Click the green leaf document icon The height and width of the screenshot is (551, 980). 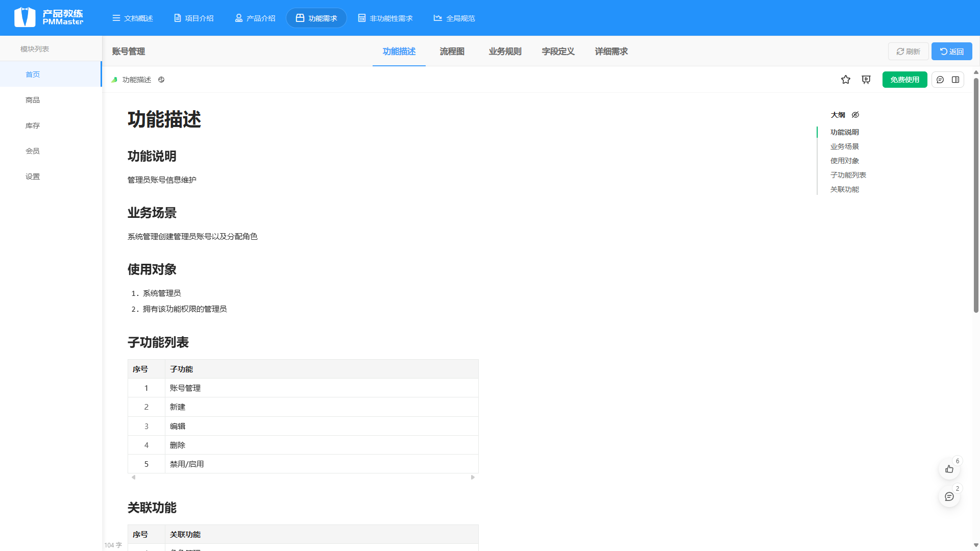(x=114, y=80)
